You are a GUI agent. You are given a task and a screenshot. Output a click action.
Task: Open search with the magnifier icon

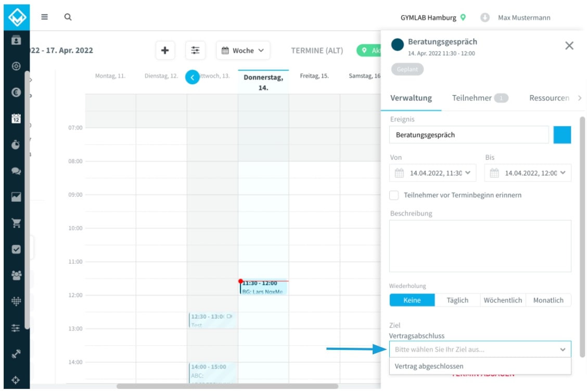pos(68,17)
